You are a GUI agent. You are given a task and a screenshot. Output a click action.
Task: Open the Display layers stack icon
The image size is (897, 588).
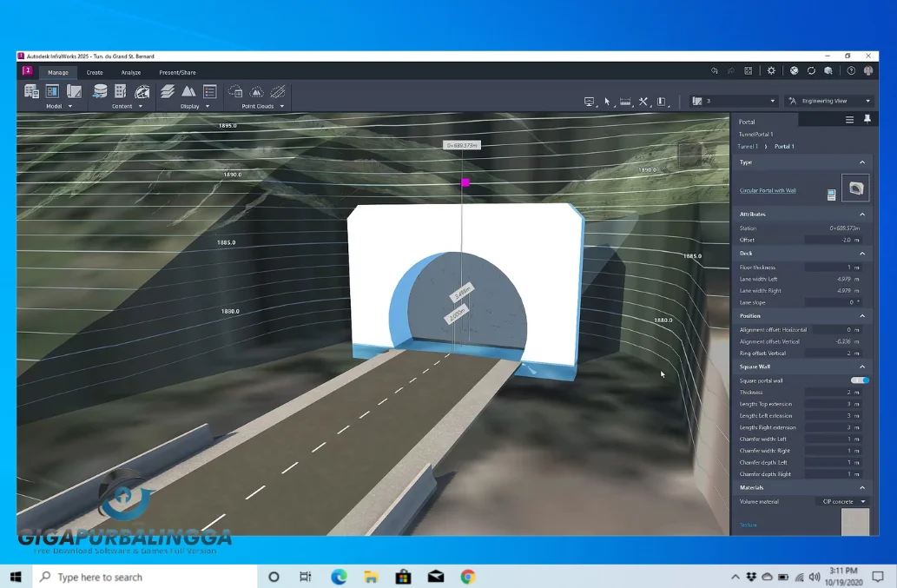tap(168, 91)
